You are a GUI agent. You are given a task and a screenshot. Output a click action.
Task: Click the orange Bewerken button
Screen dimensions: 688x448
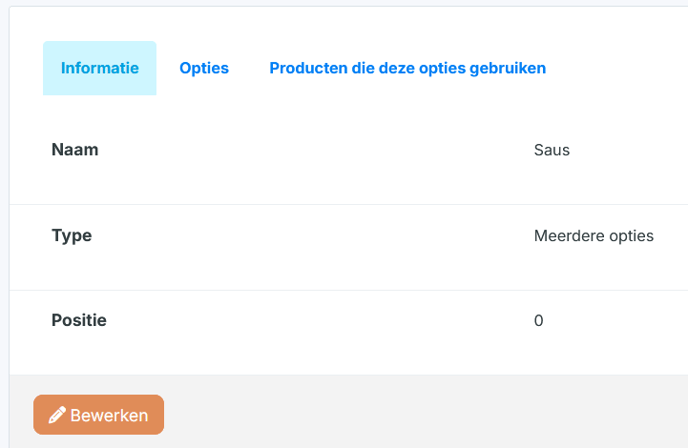tap(99, 415)
